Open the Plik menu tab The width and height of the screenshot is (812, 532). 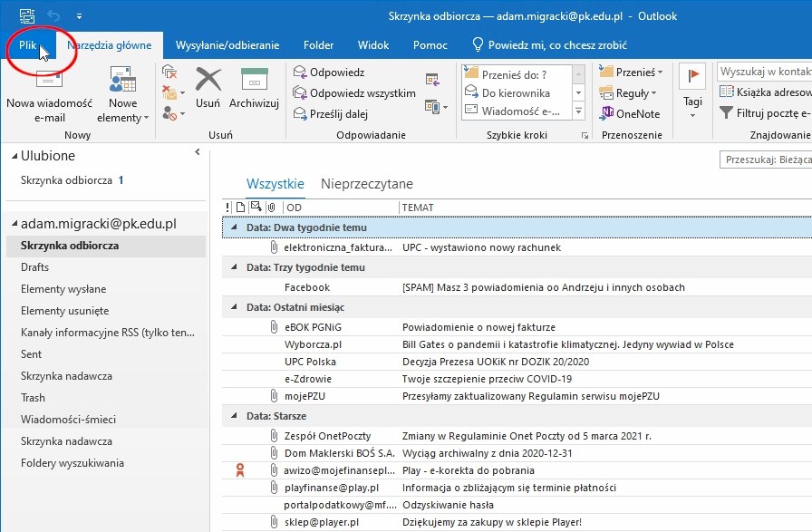click(28, 45)
